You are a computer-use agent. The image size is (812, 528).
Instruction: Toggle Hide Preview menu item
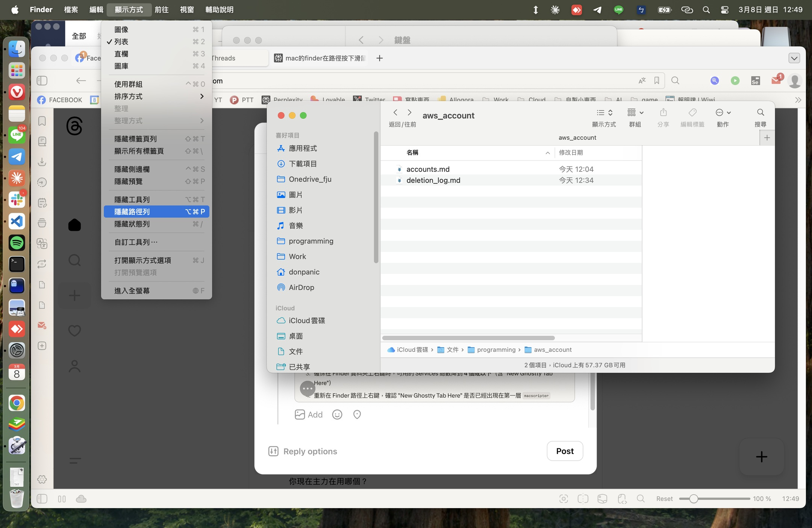pyautogui.click(x=156, y=181)
